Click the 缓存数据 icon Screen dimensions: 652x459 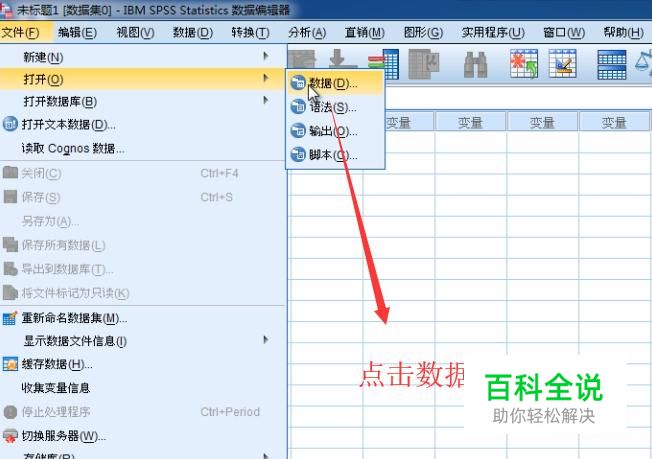[x=10, y=364]
